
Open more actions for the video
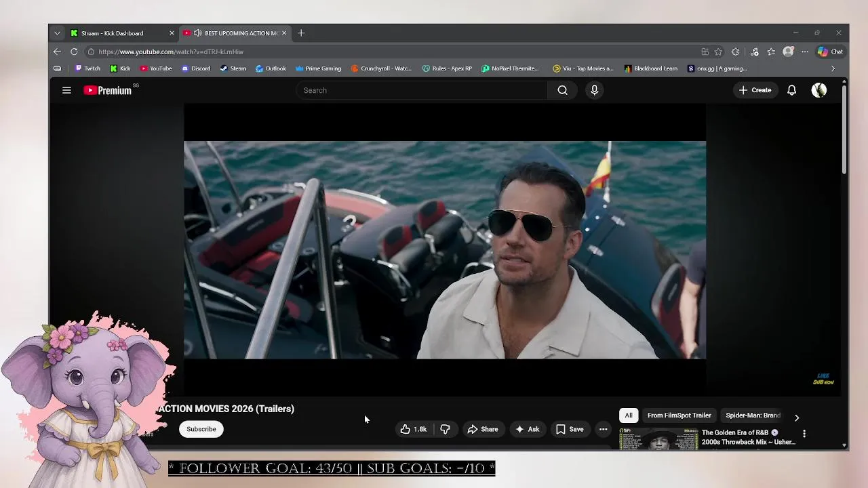603,429
